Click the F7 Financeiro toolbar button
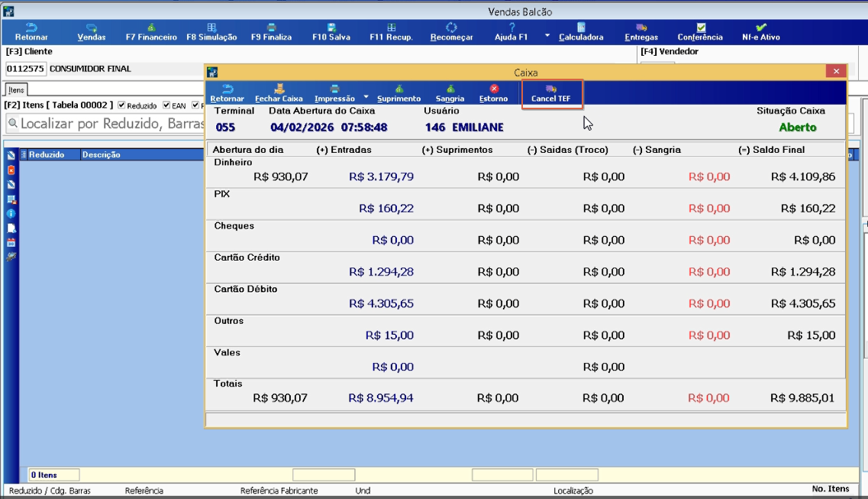 coord(151,31)
